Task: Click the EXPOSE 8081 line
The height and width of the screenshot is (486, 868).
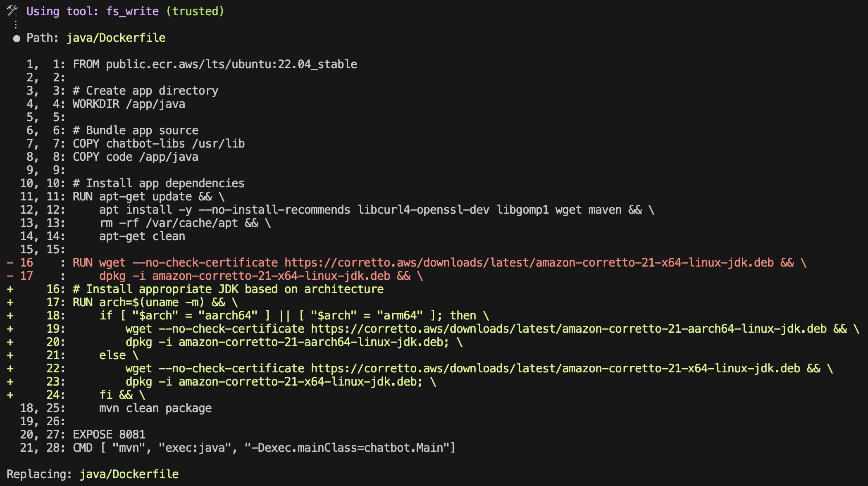Action: pos(109,435)
